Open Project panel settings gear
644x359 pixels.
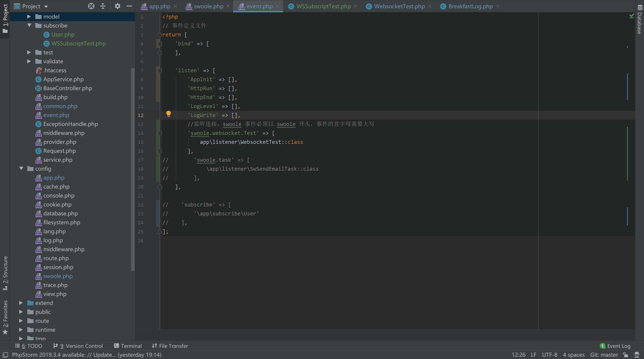click(117, 6)
